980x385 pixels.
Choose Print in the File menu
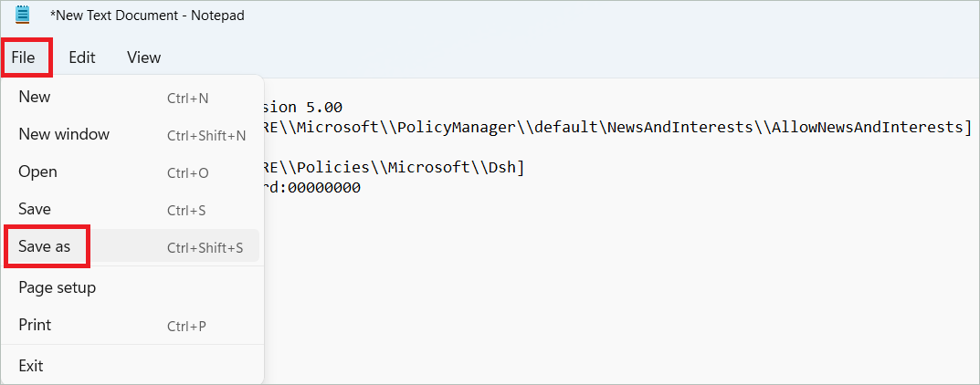[35, 326]
